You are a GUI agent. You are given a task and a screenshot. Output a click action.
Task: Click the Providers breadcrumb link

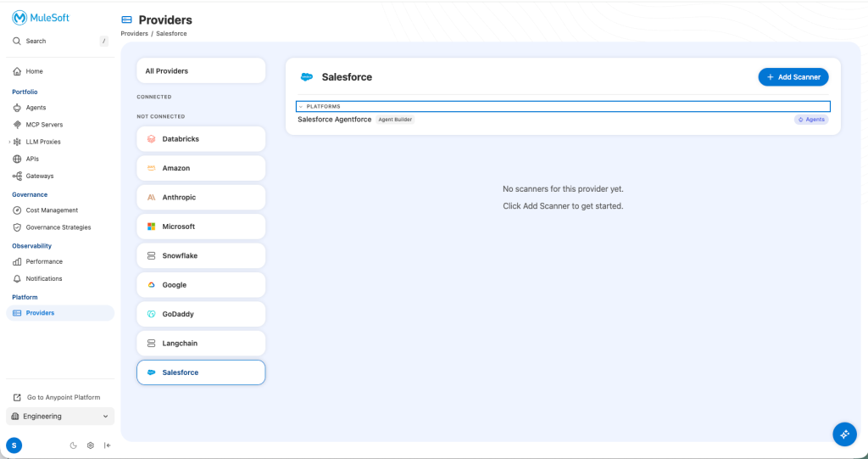tap(135, 34)
